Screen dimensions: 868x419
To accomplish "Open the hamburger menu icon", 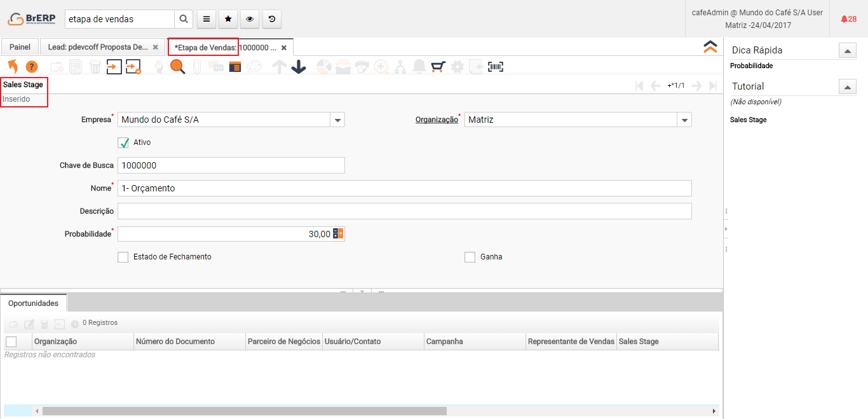I will (x=207, y=19).
